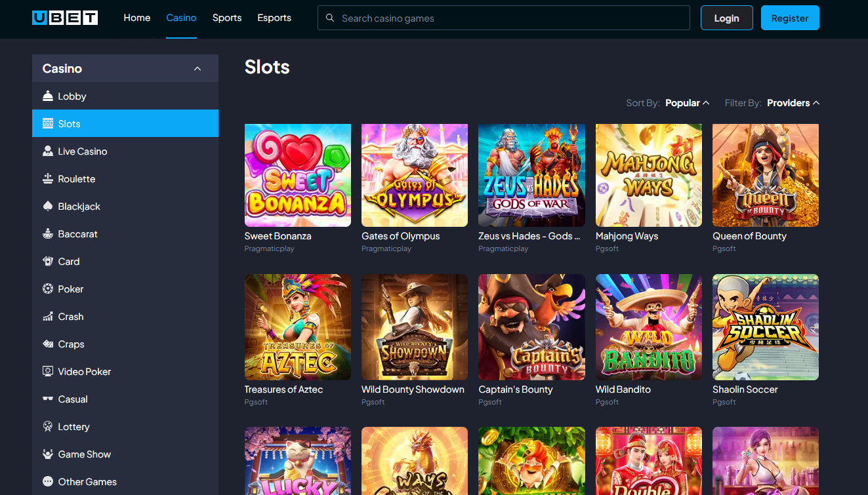Open Wild Bounty Showdown title link
The height and width of the screenshot is (495, 868).
[x=413, y=389]
